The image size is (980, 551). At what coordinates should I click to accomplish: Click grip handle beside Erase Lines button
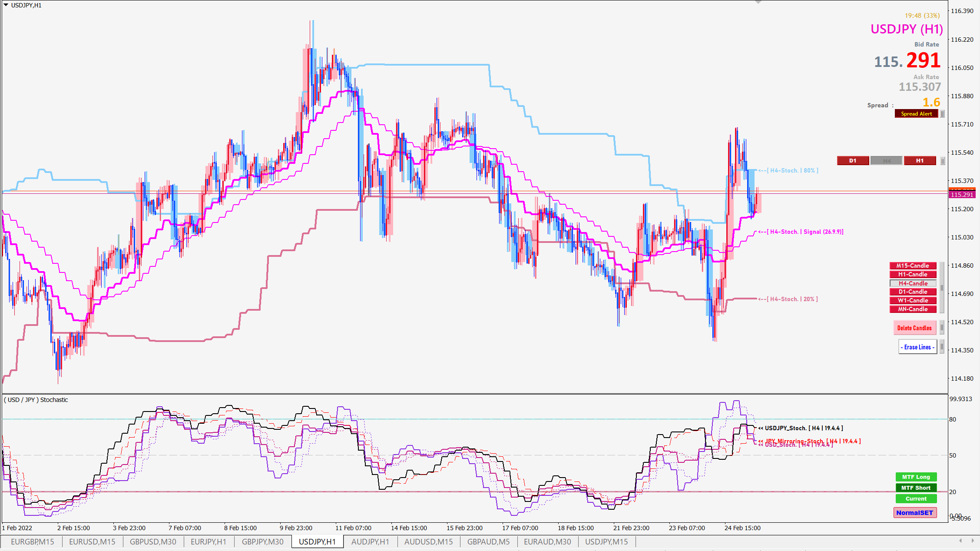942,347
